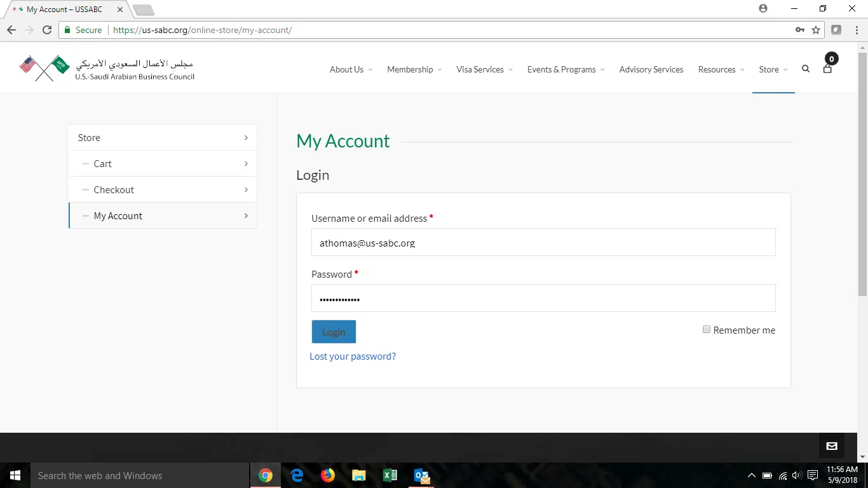Click the username or email field
This screenshot has height=488, width=868.
tap(543, 243)
